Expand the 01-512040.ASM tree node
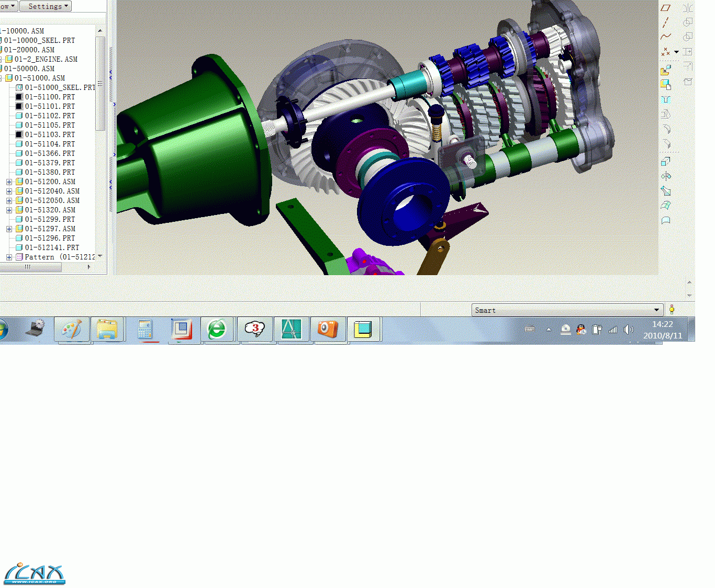This screenshot has width=715, height=588. (x=9, y=191)
